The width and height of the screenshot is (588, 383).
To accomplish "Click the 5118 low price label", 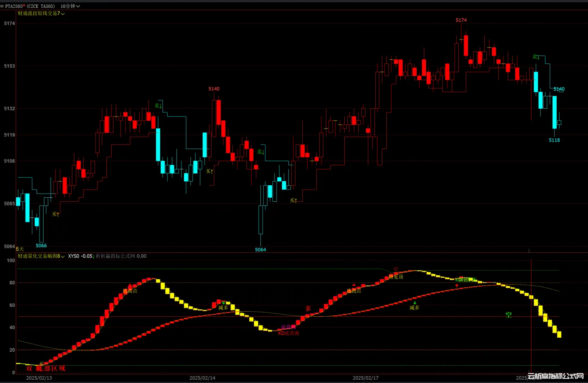I will coord(554,140).
